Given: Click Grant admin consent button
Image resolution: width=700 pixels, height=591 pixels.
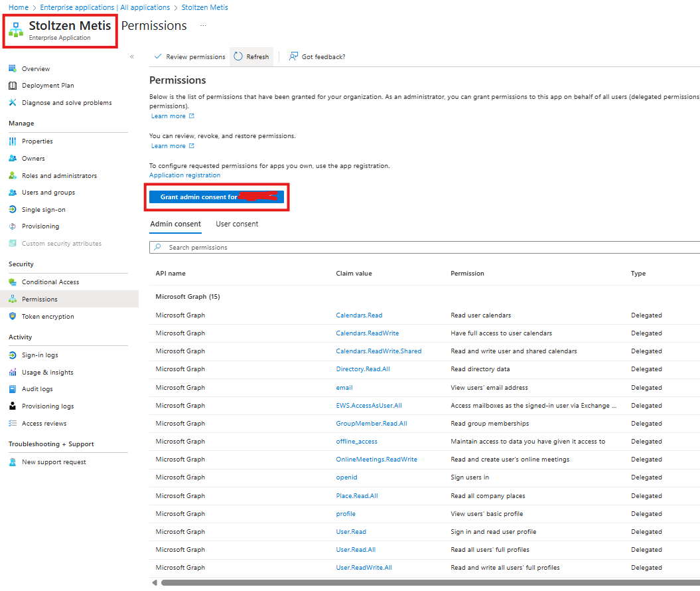Looking at the screenshot, I should pyautogui.click(x=216, y=197).
